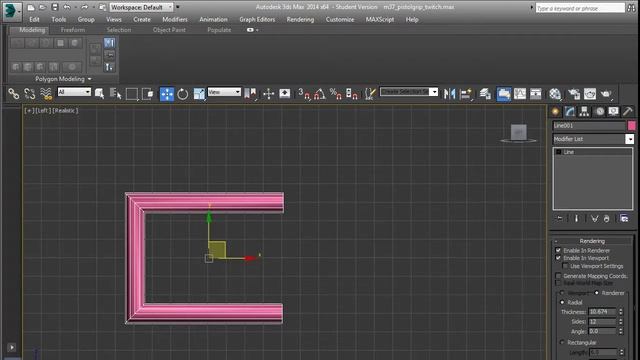The image size is (640, 360).
Task: Open the Workspace Default dropdown
Action: 141,7
